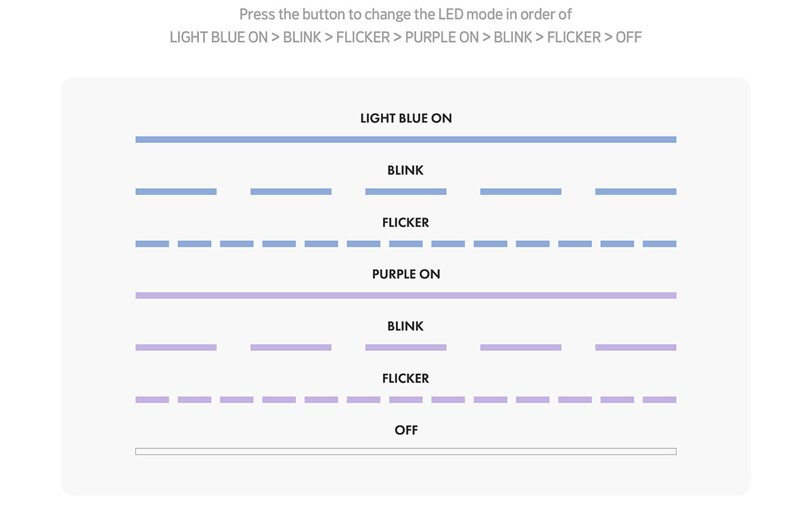Click the empty OFF state bar
The image size is (812, 508).
(x=406, y=452)
